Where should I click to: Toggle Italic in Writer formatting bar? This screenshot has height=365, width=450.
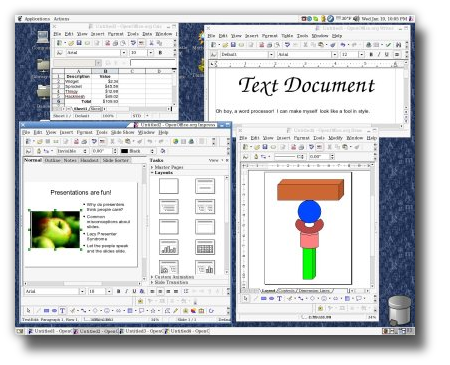click(379, 54)
